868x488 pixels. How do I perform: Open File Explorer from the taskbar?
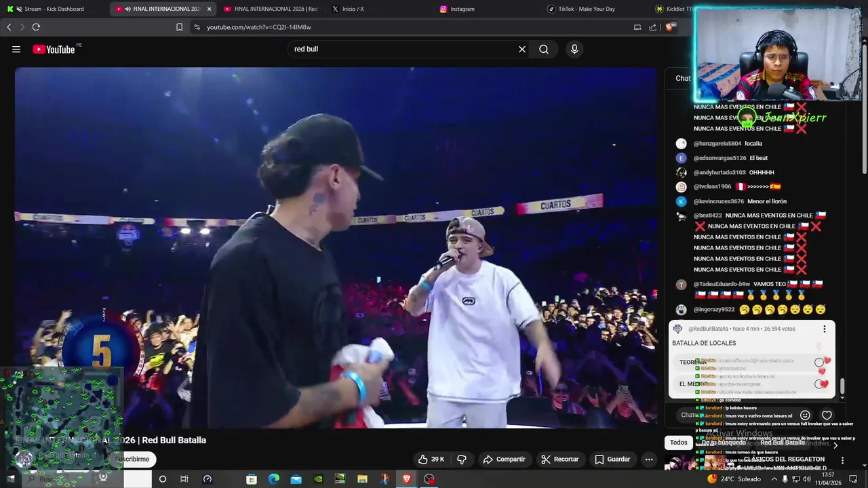tap(362, 479)
